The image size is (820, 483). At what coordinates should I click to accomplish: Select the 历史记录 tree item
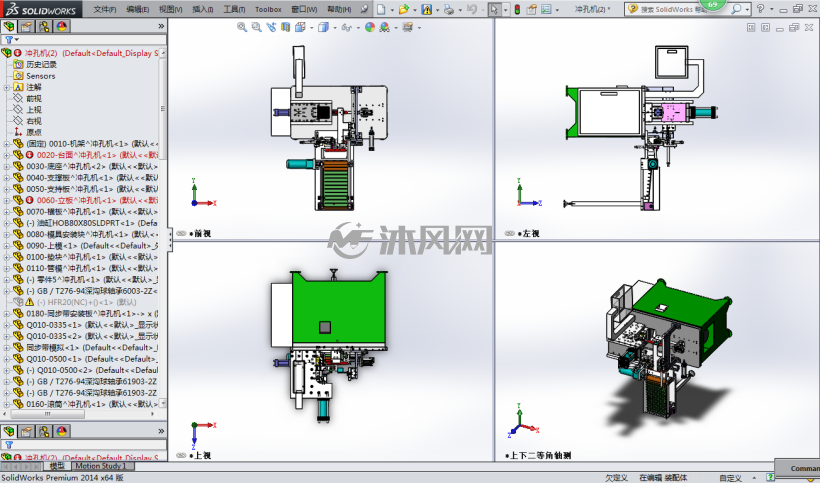point(41,64)
